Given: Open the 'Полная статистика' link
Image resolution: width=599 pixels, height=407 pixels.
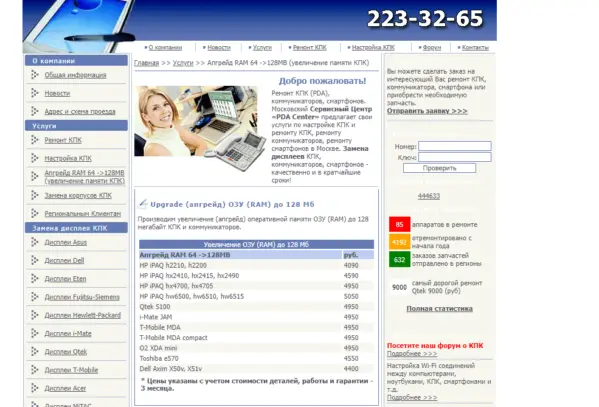Looking at the screenshot, I should click(x=439, y=309).
